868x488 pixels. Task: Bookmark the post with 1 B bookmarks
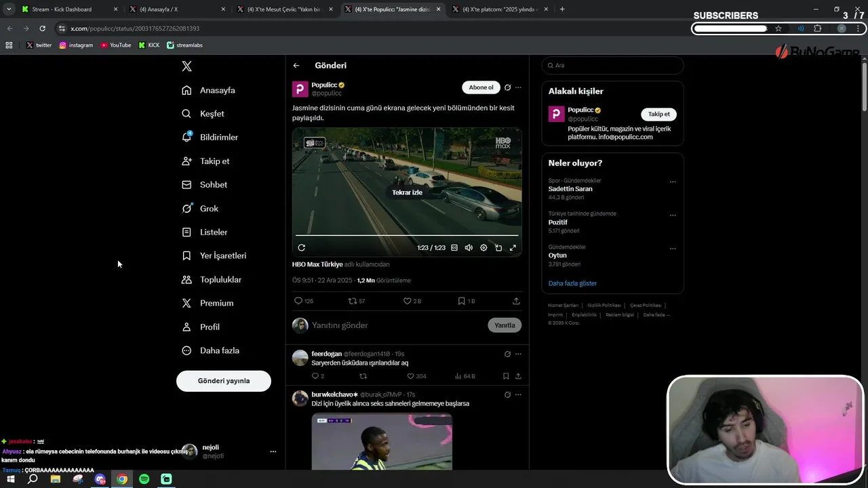pyautogui.click(x=467, y=301)
